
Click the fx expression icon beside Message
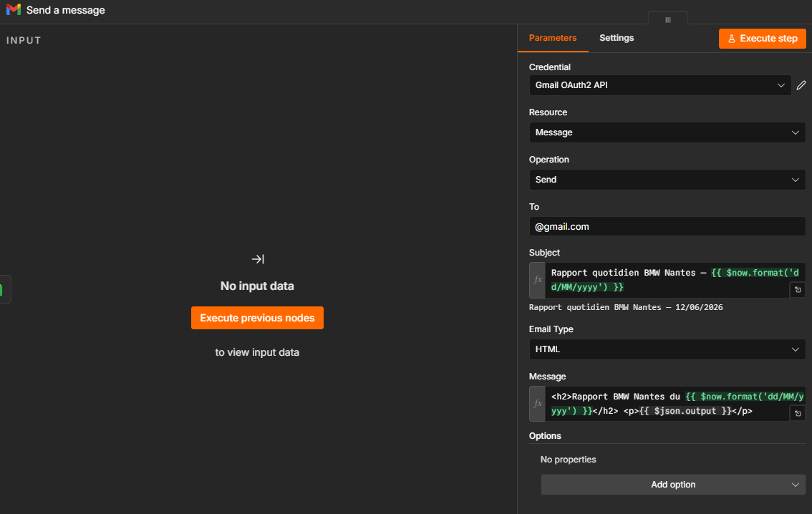538,404
